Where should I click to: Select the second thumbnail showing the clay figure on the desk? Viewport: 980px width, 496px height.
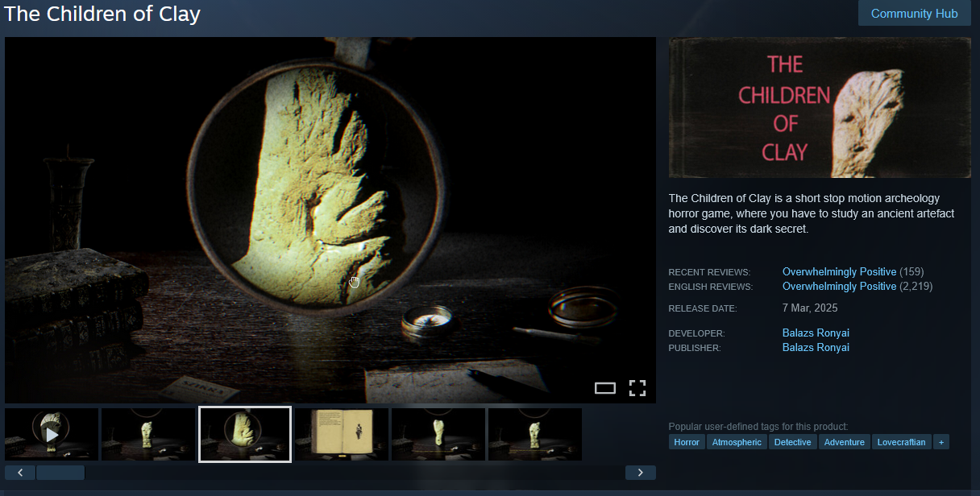point(148,435)
